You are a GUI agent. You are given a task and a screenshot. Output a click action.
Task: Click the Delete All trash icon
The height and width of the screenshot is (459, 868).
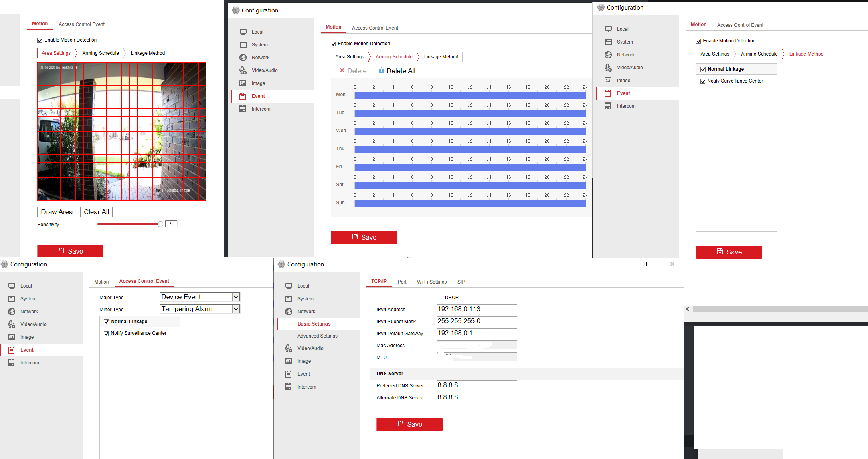click(381, 70)
